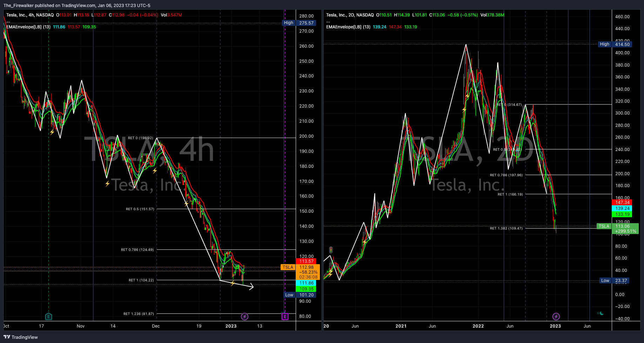Click bold 2023 label on 4h time axis
Image resolution: width=644 pixels, height=343 pixels.
point(231,326)
